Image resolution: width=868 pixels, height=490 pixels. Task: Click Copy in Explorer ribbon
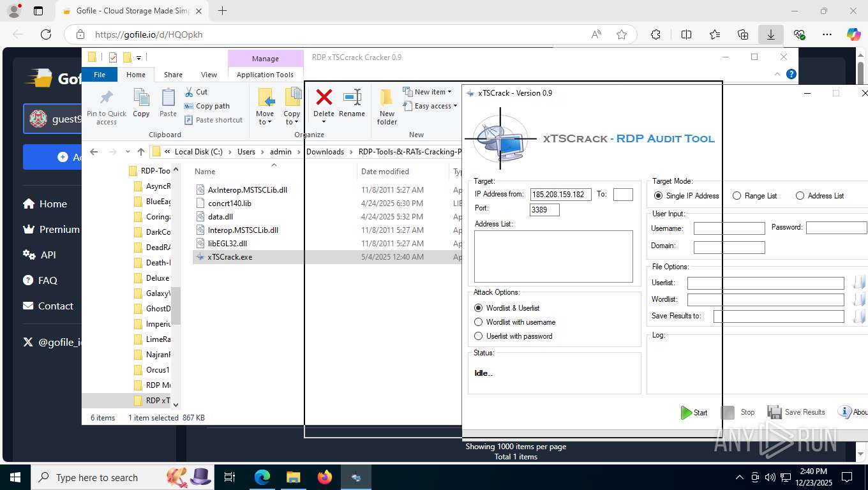(x=141, y=103)
